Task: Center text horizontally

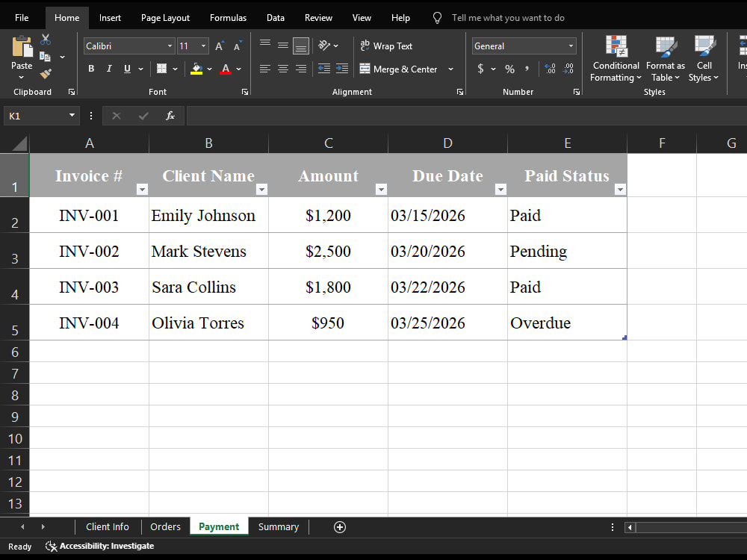Action: tap(283, 69)
